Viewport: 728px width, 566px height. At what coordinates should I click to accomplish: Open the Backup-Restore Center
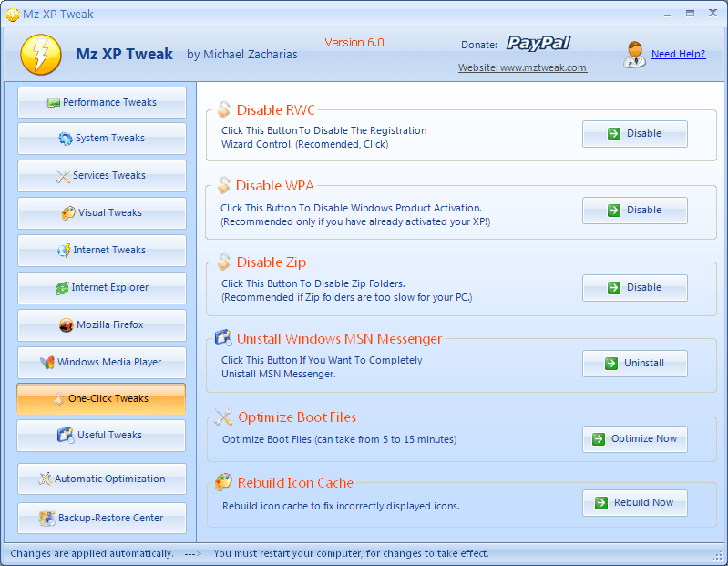click(102, 518)
